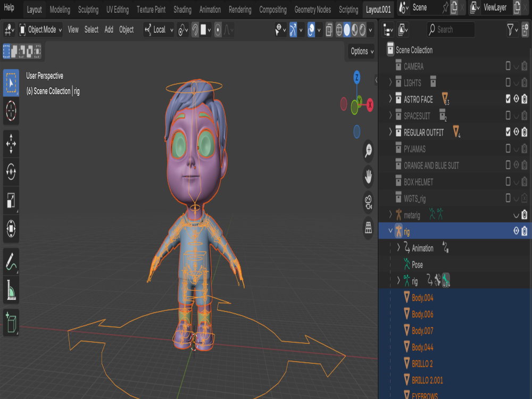
Task: Activate the Cursor tool
Action: (x=11, y=111)
